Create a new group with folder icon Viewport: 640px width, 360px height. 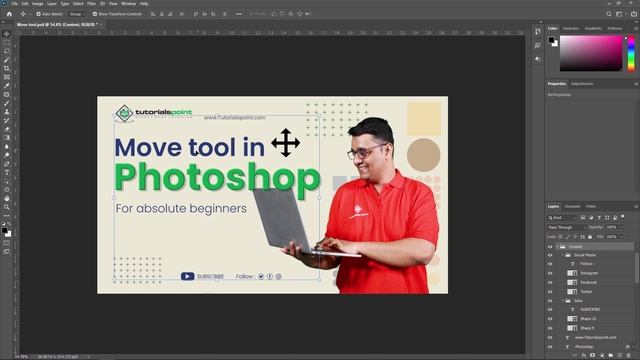pyautogui.click(x=611, y=356)
